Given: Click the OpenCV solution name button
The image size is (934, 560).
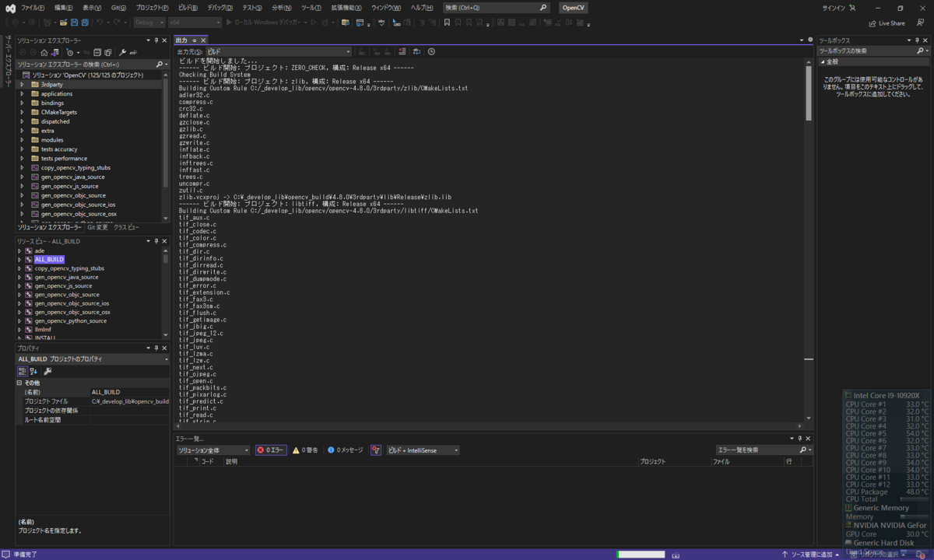Looking at the screenshot, I should click(574, 7).
